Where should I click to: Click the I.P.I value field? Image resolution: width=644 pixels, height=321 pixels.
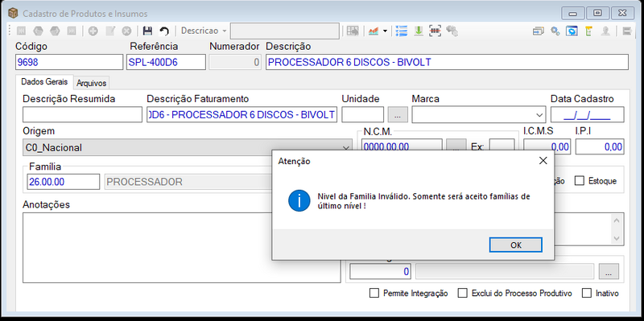[600, 146]
